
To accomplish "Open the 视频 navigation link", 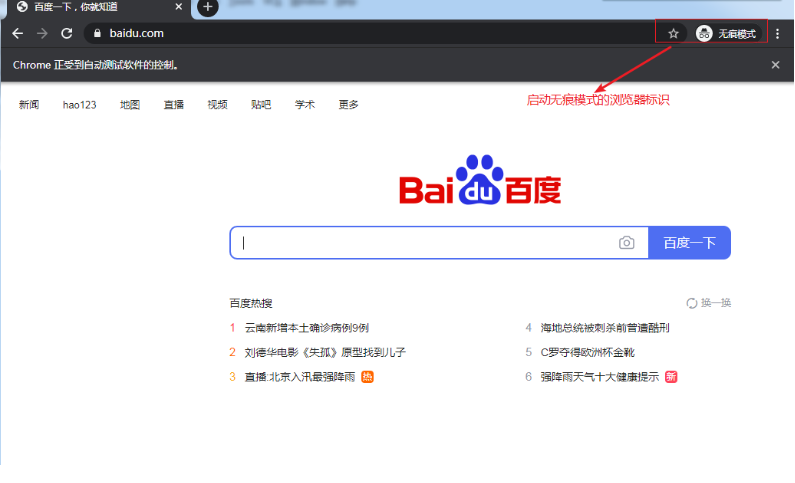I will [x=218, y=105].
